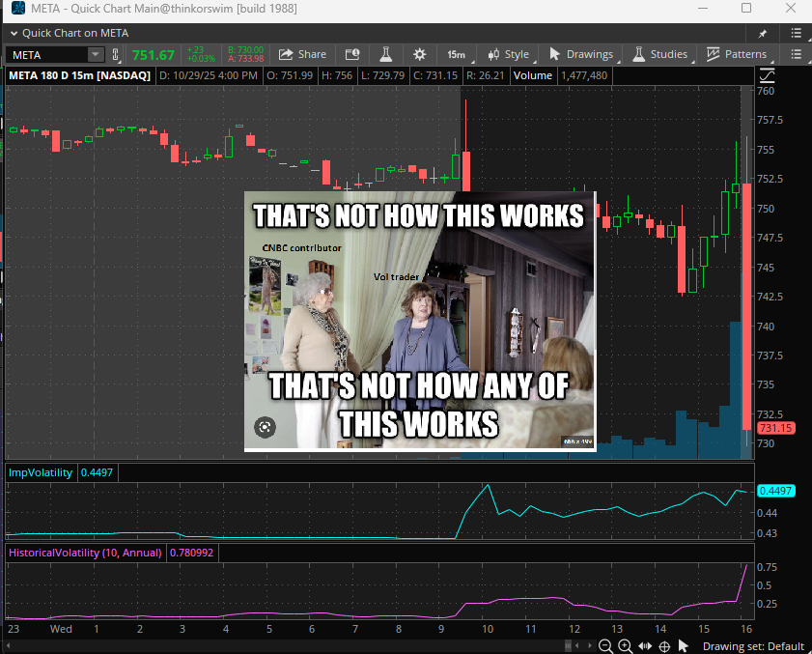Click the horizontal time scrollbar thumb

click(x=568, y=645)
